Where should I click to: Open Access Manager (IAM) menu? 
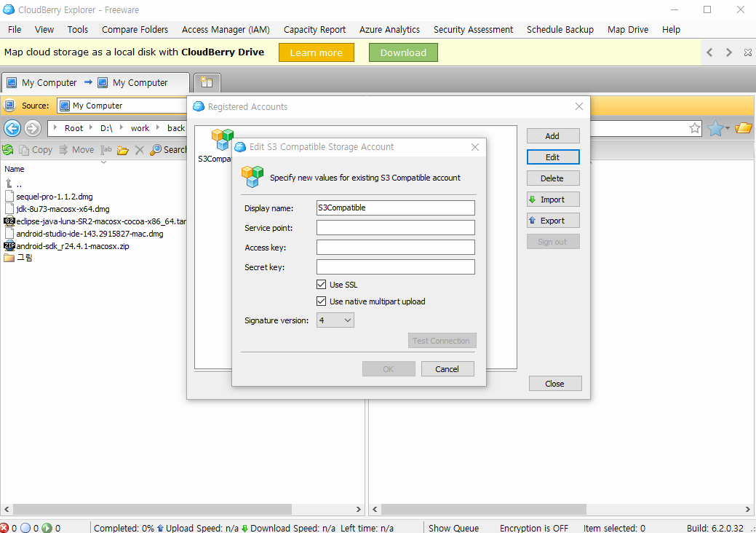tap(226, 29)
